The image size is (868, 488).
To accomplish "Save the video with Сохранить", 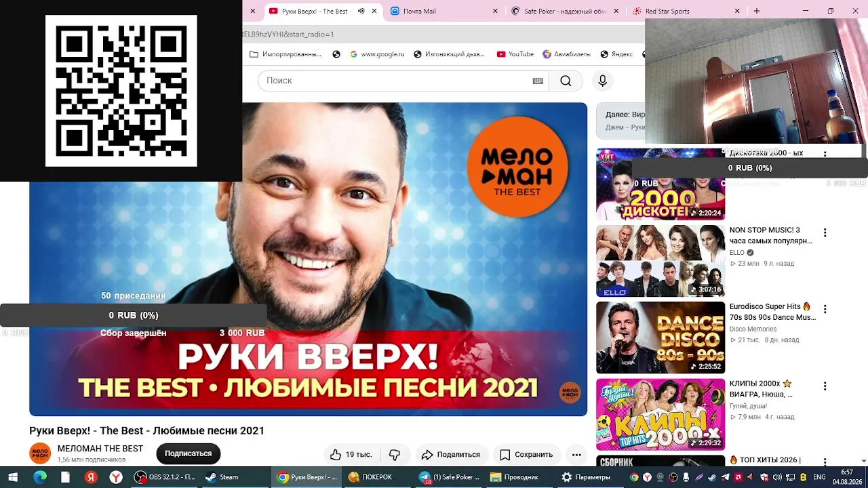I will coord(526,454).
